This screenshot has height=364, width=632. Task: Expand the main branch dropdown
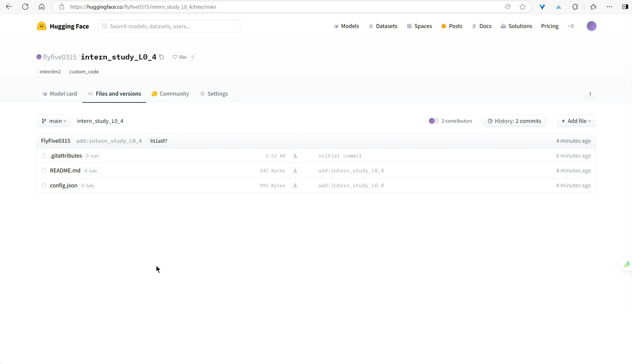tap(54, 121)
